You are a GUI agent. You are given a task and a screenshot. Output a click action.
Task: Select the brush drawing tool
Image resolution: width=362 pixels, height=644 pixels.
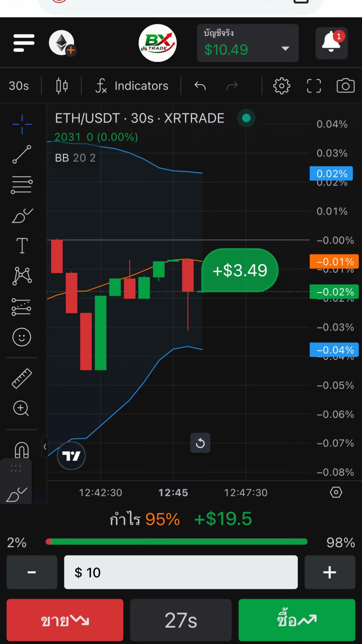[22, 216]
